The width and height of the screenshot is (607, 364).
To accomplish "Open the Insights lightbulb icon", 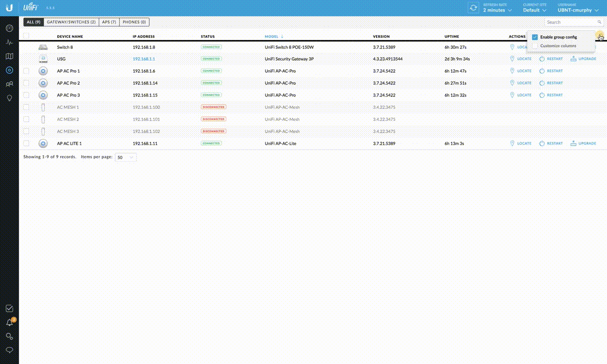I will point(9,98).
